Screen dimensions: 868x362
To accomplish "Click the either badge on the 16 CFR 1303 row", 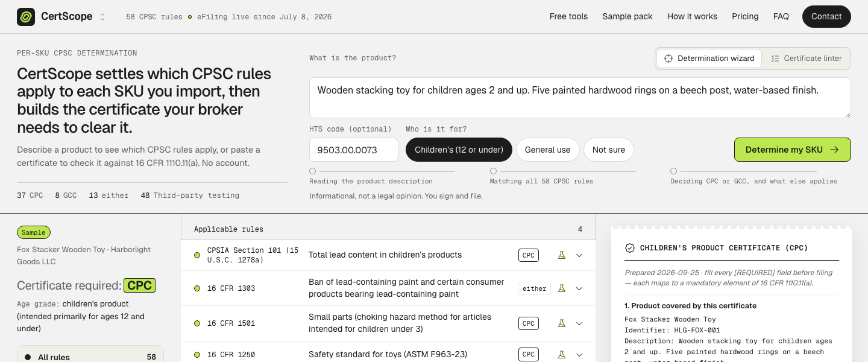I will pyautogui.click(x=535, y=288).
